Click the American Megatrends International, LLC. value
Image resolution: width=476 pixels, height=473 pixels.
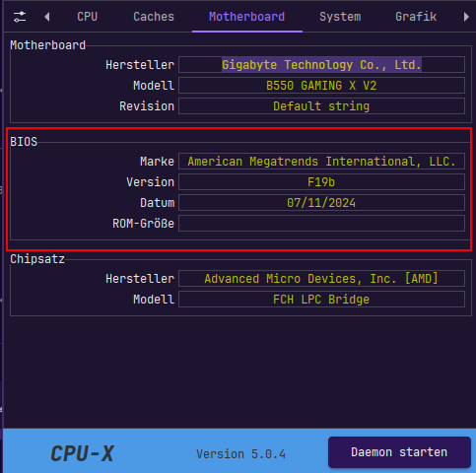tap(321, 162)
